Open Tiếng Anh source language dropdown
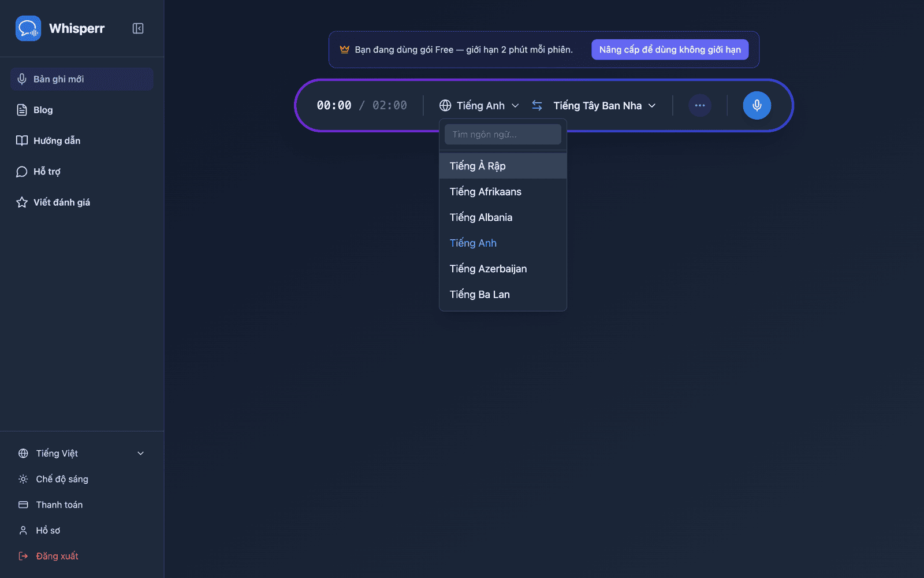The image size is (924, 578). (x=479, y=106)
